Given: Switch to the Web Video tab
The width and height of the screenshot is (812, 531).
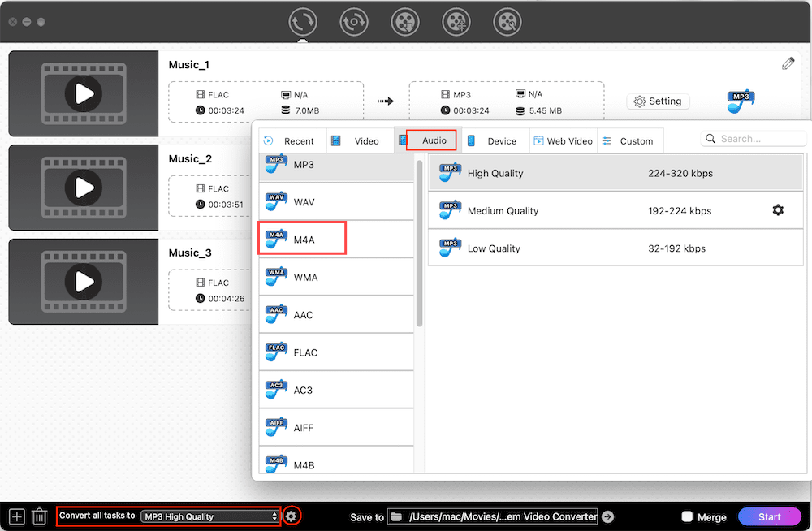Looking at the screenshot, I should click(564, 141).
